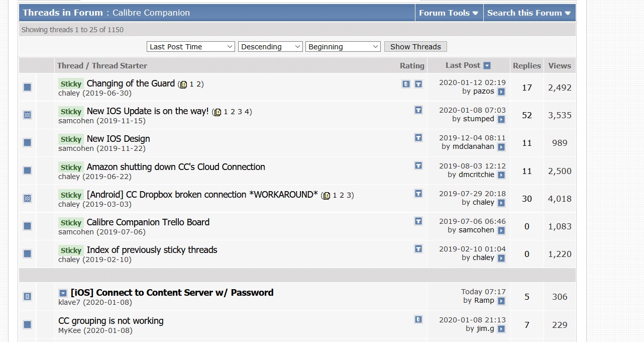Expand the Search this Forum menu
The image size is (644, 342).
click(x=529, y=13)
